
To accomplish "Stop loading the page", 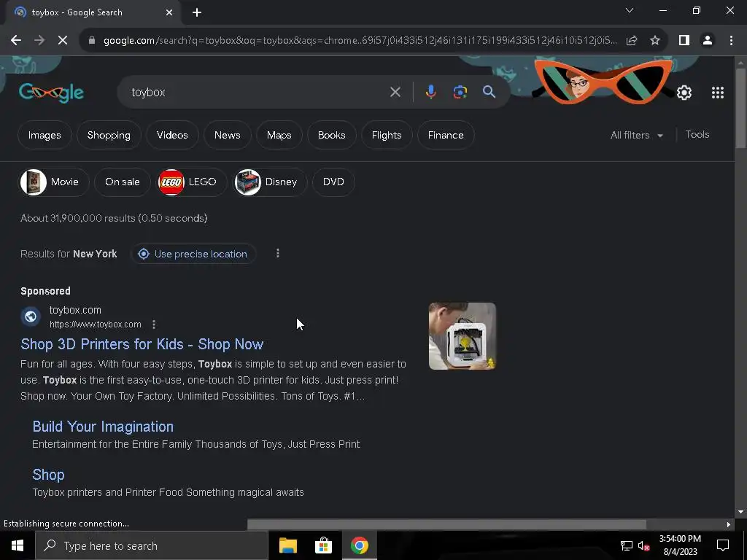I will [x=63, y=41].
